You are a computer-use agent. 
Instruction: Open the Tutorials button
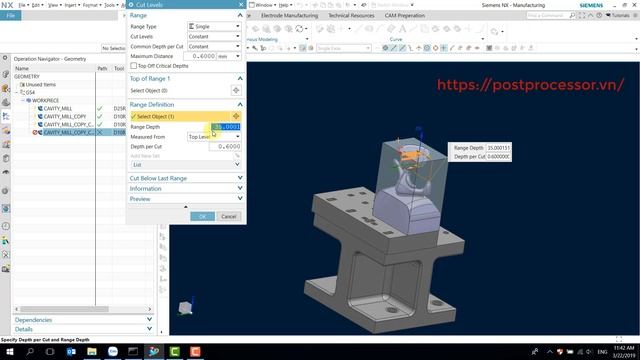(x=618, y=15)
